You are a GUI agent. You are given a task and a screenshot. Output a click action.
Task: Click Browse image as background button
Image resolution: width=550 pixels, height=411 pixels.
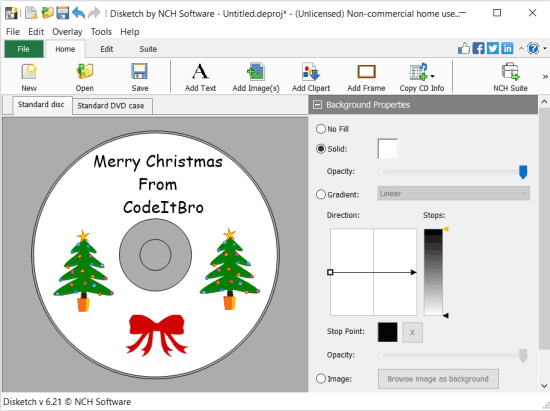click(x=438, y=379)
